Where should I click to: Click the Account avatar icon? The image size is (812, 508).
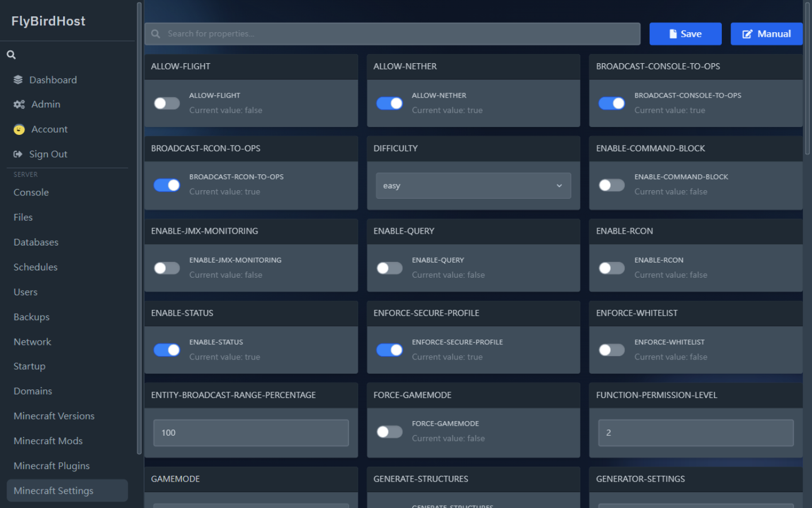click(19, 129)
